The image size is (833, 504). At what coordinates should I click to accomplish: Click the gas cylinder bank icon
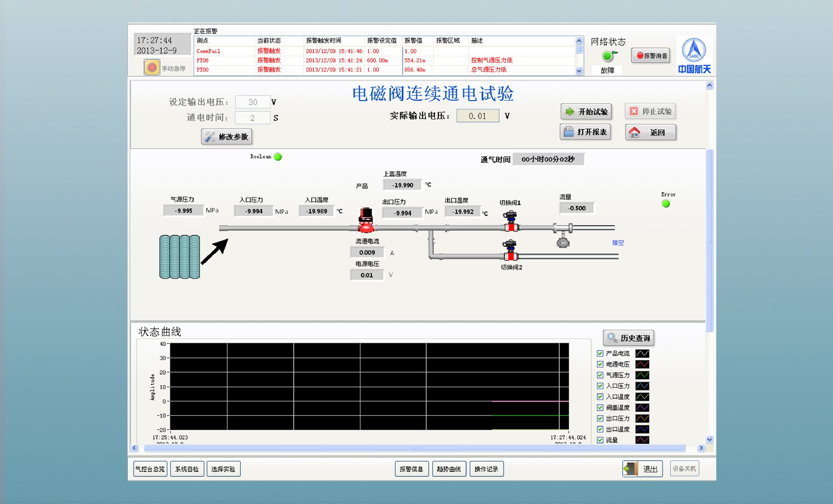[x=180, y=257]
